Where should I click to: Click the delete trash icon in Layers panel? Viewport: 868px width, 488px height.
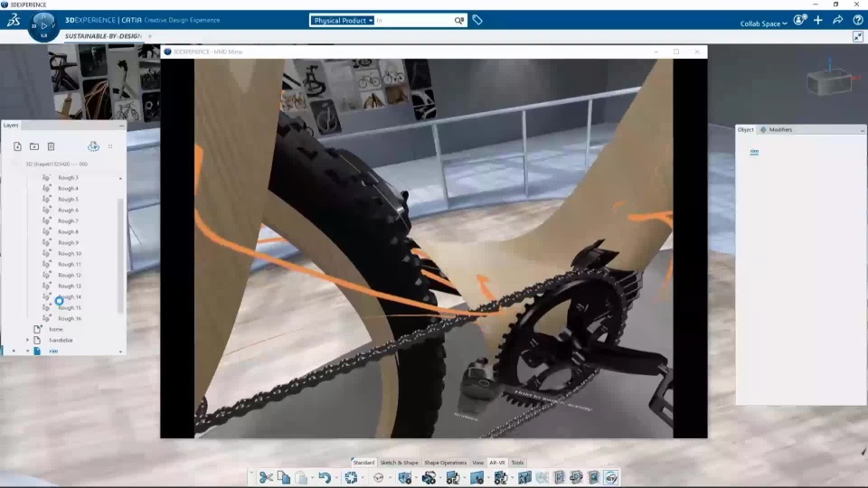[51, 146]
